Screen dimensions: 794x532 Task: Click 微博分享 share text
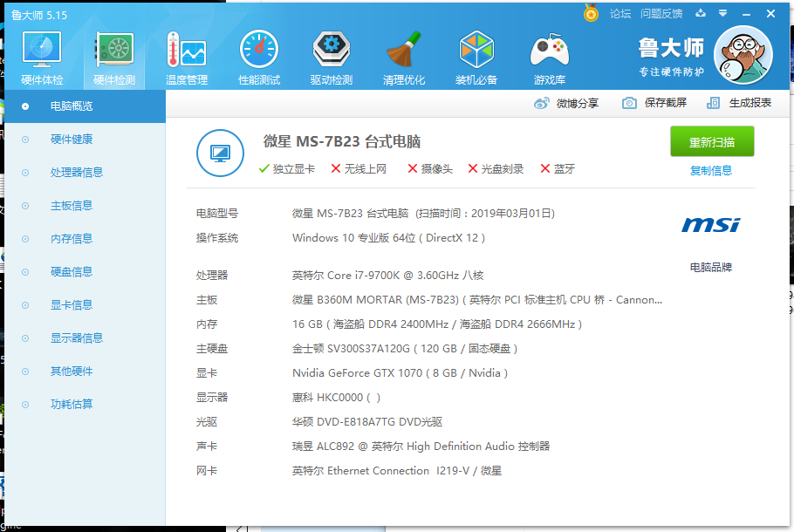click(x=578, y=103)
